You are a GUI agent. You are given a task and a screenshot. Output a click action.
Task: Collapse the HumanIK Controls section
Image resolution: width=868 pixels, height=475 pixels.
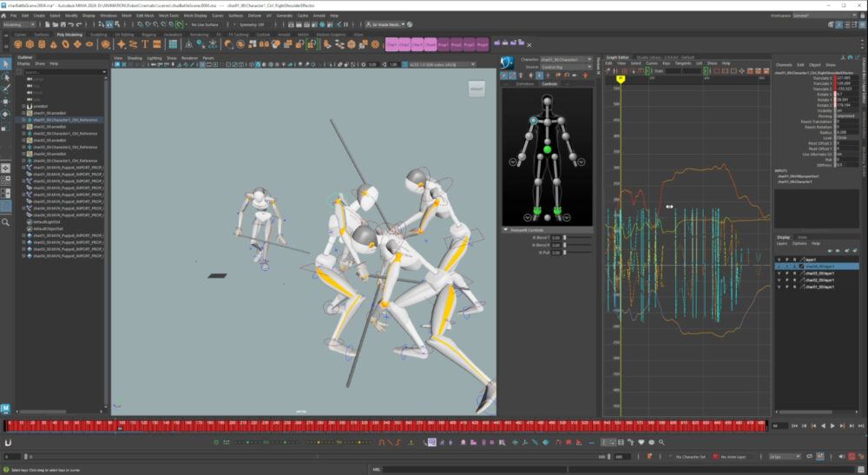click(x=506, y=230)
